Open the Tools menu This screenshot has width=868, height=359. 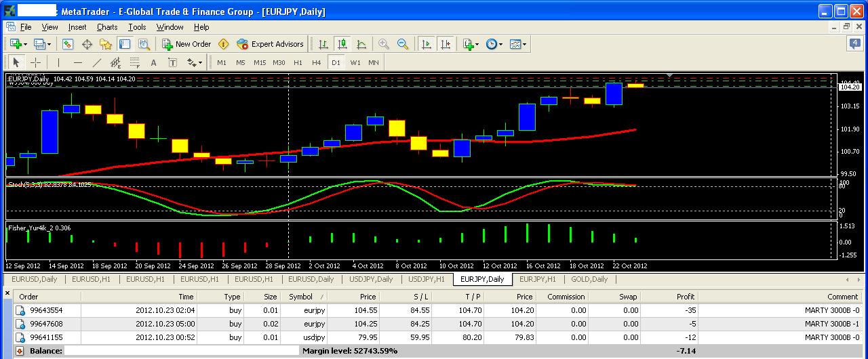pos(137,27)
